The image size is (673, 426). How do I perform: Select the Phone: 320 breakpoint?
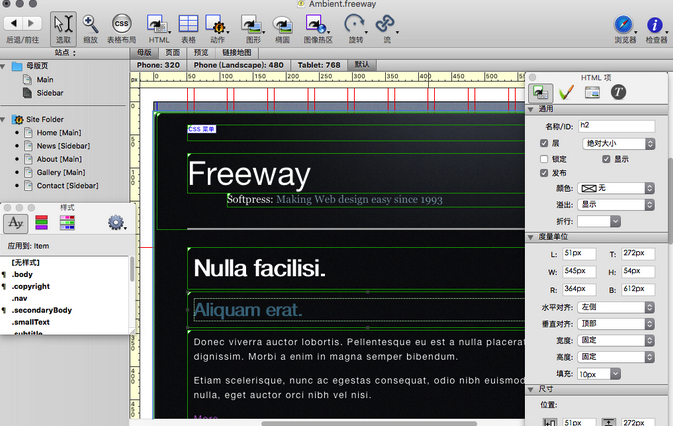pyautogui.click(x=158, y=65)
